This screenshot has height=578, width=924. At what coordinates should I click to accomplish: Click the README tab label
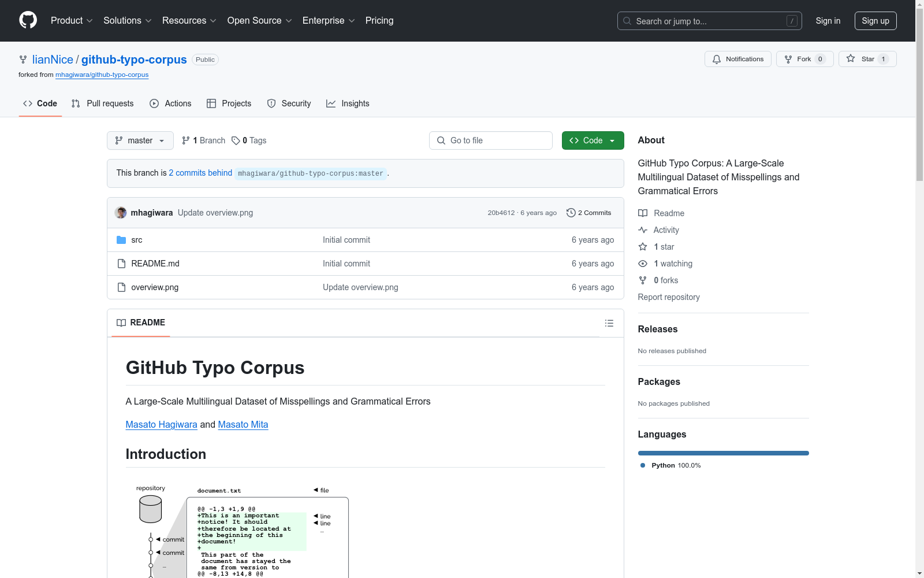click(141, 323)
